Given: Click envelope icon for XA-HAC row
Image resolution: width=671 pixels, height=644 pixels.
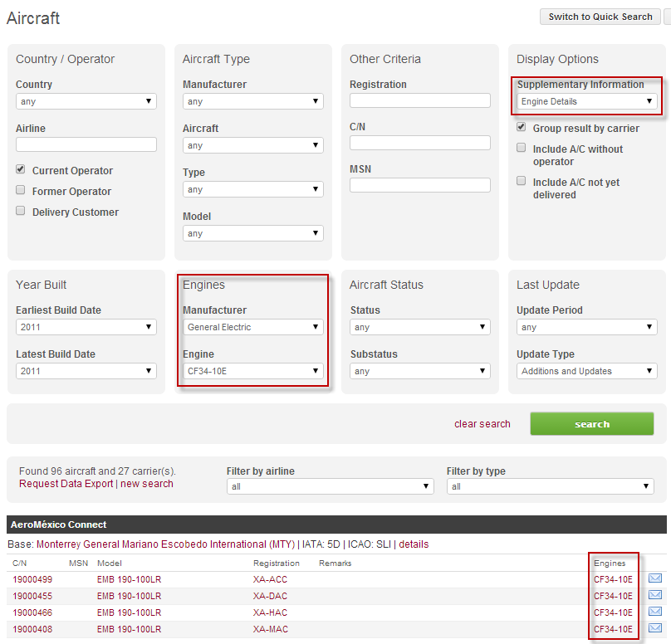Looking at the screenshot, I should pyautogui.click(x=655, y=612).
